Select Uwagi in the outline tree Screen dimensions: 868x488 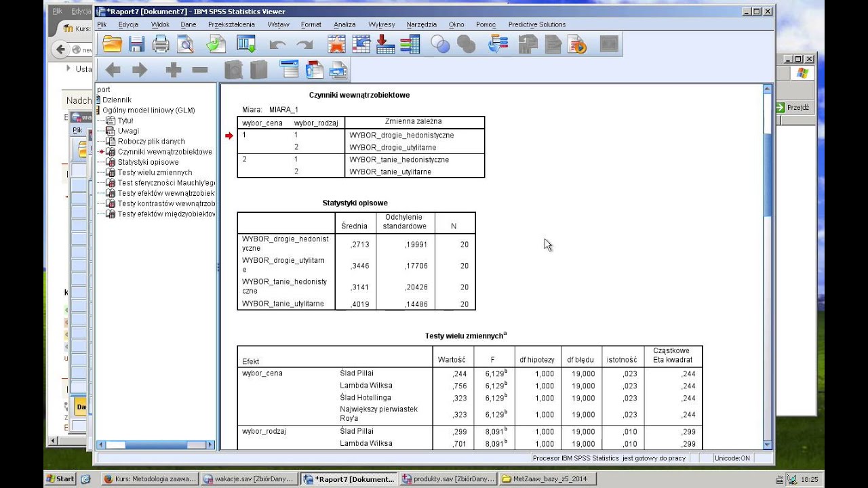point(128,131)
